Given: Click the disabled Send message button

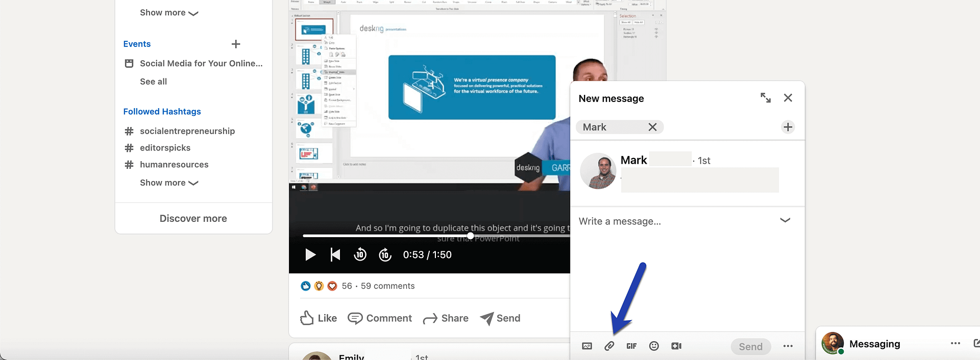Looking at the screenshot, I should [751, 347].
